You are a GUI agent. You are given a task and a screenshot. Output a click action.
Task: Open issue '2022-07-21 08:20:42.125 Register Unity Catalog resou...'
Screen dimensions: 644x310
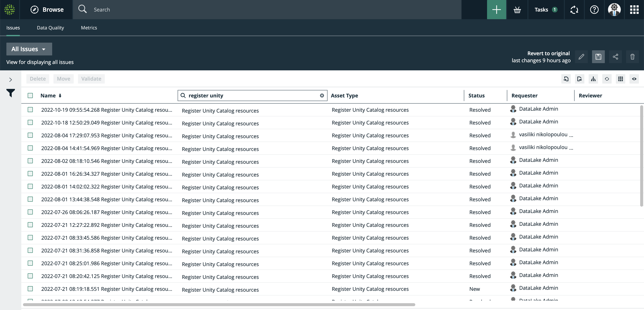click(x=107, y=276)
